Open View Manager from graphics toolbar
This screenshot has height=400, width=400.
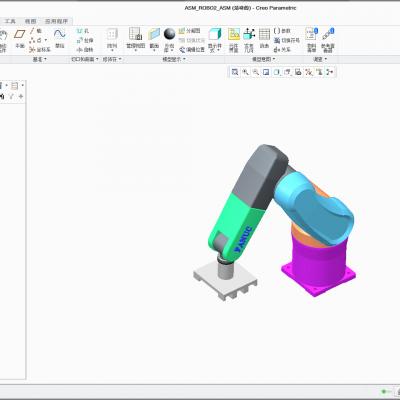(298, 72)
